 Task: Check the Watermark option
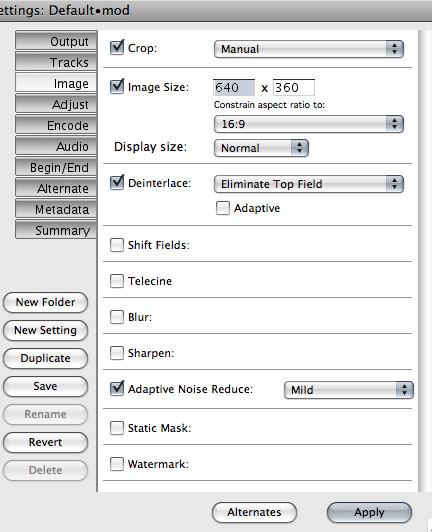(x=117, y=464)
